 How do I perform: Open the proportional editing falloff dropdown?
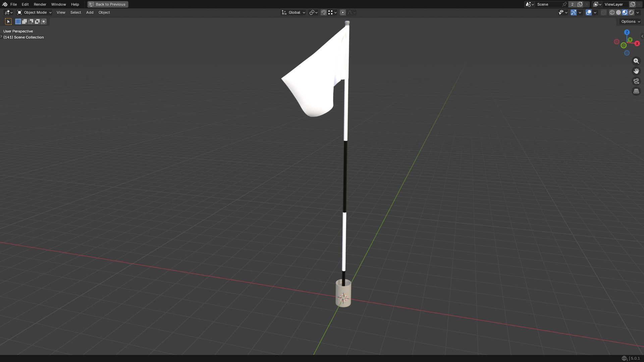click(x=352, y=12)
